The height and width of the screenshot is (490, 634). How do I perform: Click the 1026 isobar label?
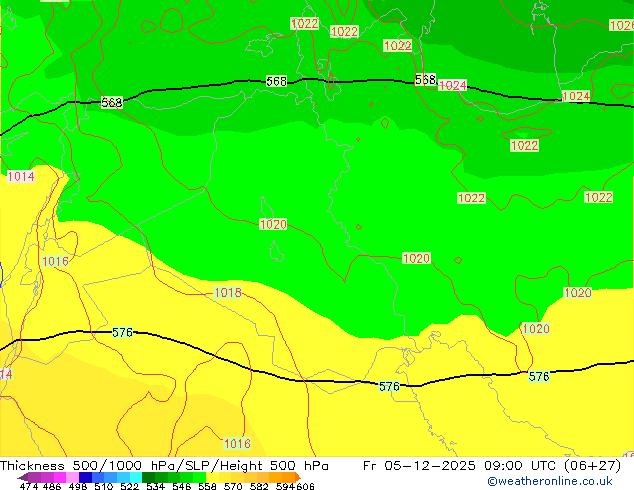pyautogui.click(x=621, y=25)
